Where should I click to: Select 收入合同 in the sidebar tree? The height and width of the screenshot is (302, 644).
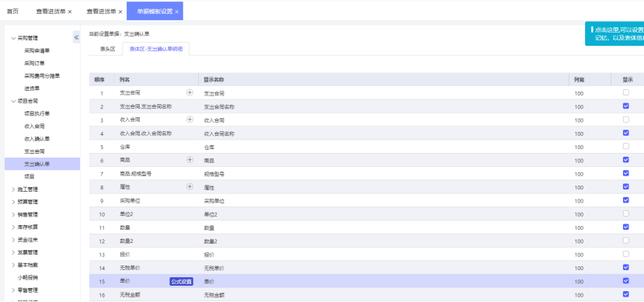(34, 127)
